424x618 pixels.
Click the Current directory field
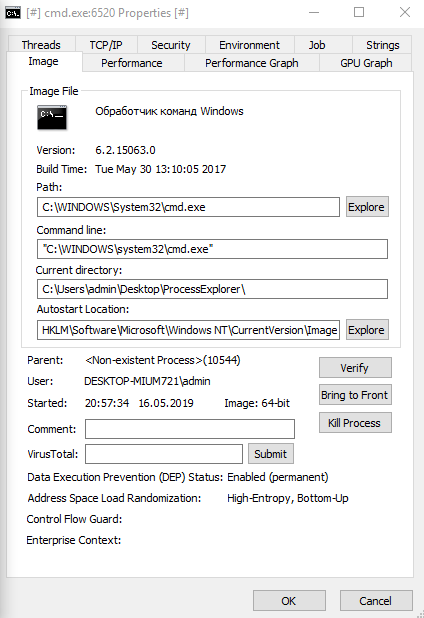coord(212,289)
